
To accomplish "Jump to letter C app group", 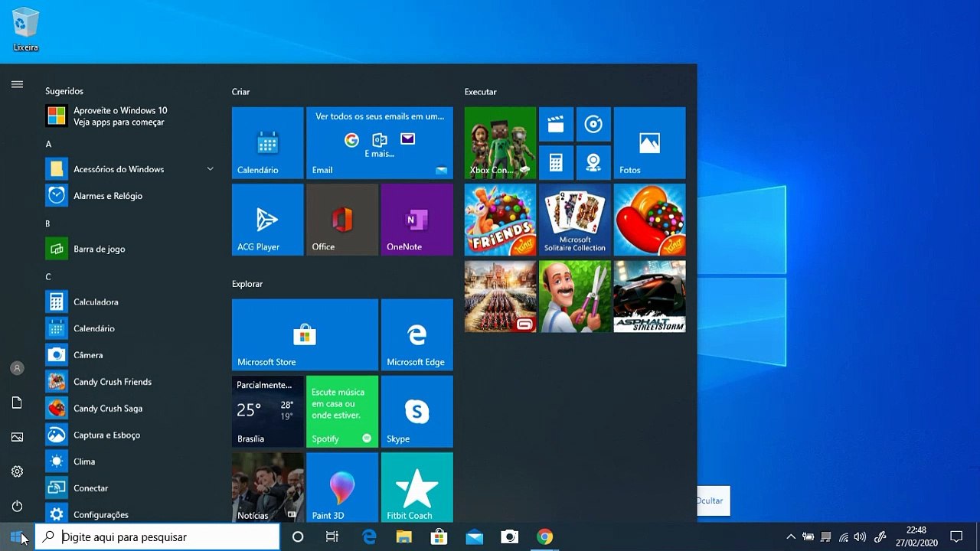I will pyautogui.click(x=48, y=276).
